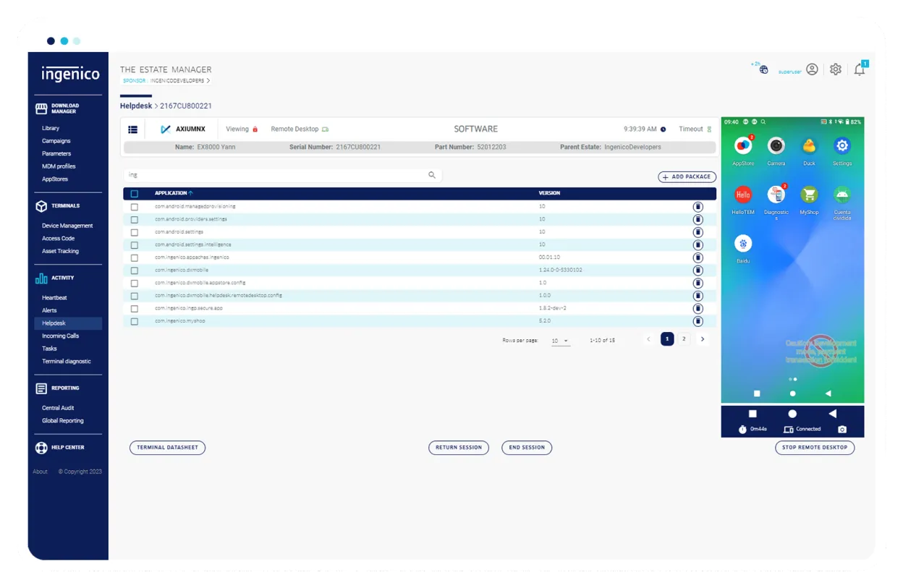The image size is (903, 588).
Task: Go to page 2 of packages
Action: pos(684,339)
